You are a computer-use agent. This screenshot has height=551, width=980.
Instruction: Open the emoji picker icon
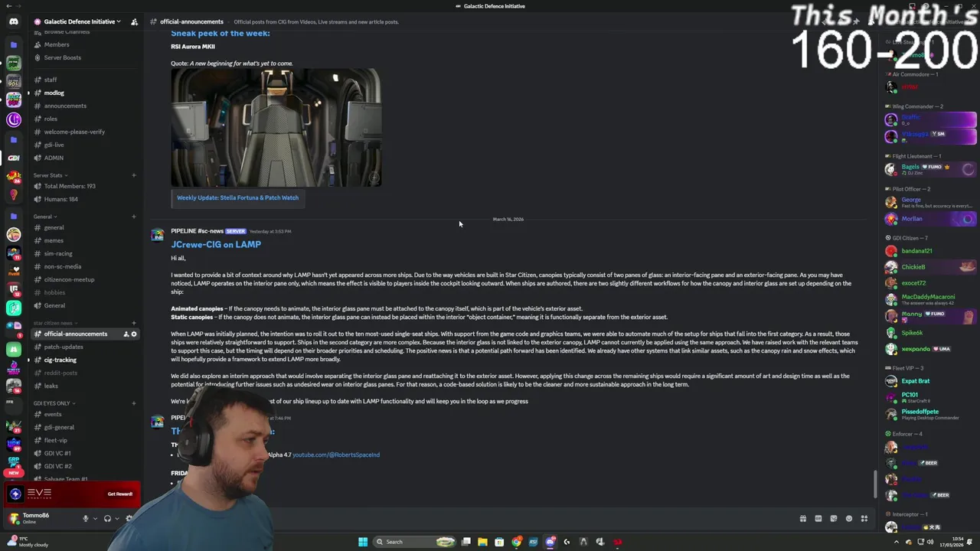point(848,519)
